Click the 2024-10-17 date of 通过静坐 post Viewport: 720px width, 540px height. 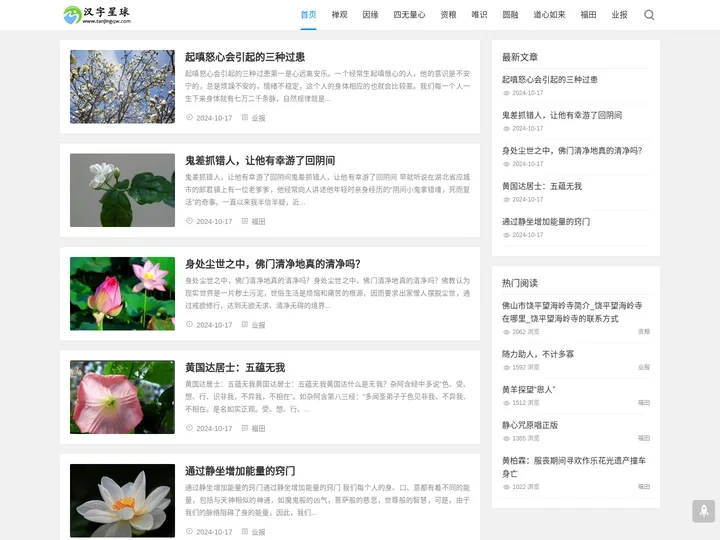click(214, 532)
